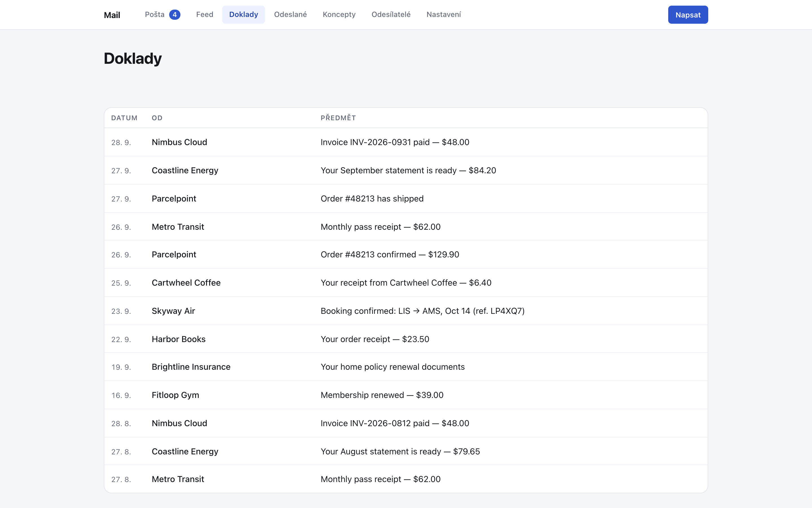Open Order #48213 confirmed — $129.90 email

406,254
